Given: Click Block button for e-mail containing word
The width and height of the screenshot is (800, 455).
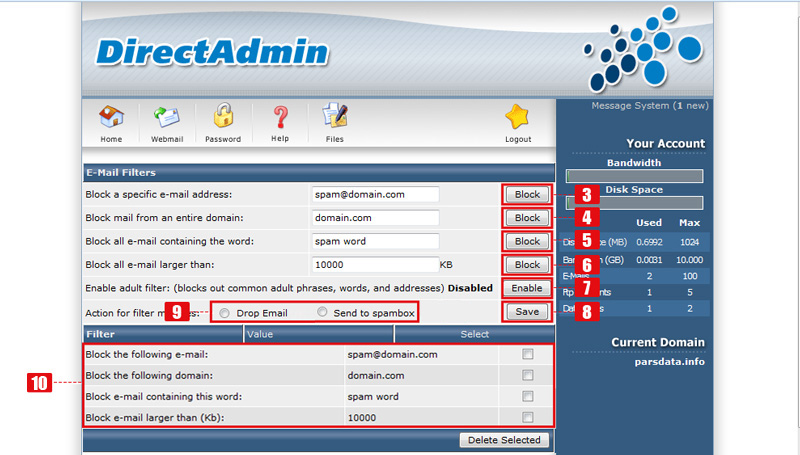Looking at the screenshot, I should pos(527,241).
